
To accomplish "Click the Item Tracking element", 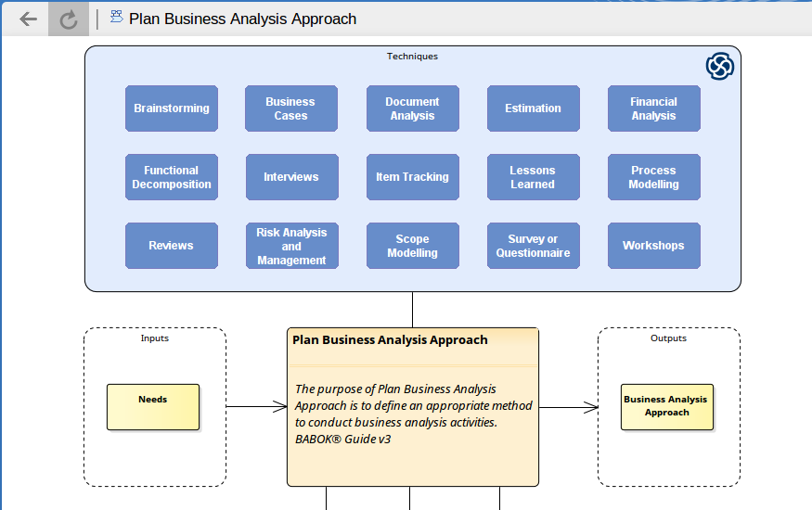I will 412,177.
